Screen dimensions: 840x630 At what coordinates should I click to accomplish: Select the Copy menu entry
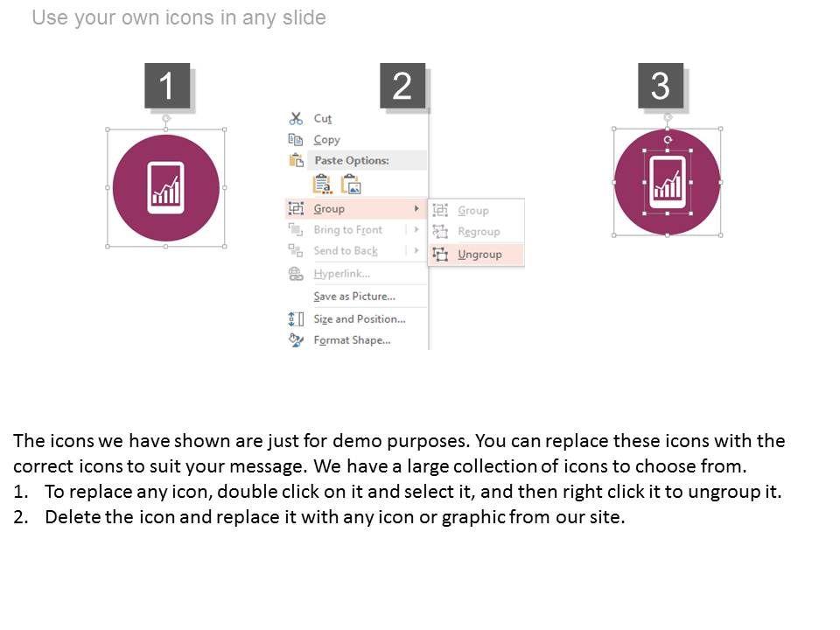(x=358, y=139)
